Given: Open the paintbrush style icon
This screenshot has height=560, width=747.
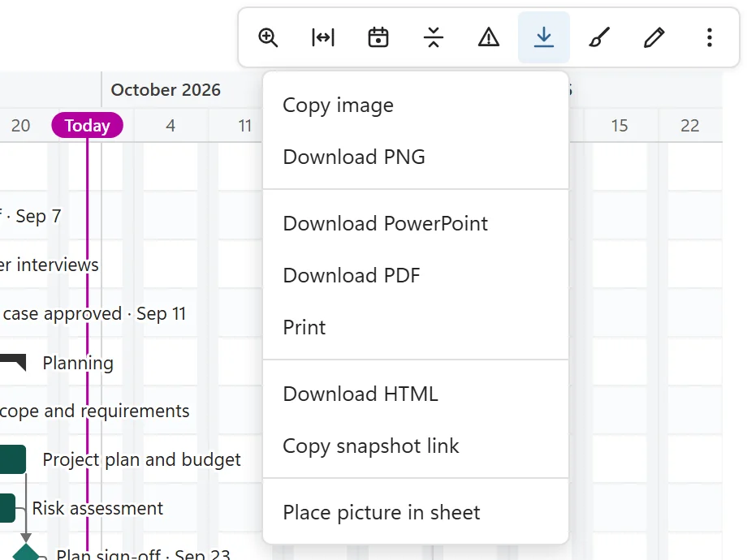Looking at the screenshot, I should (x=599, y=37).
